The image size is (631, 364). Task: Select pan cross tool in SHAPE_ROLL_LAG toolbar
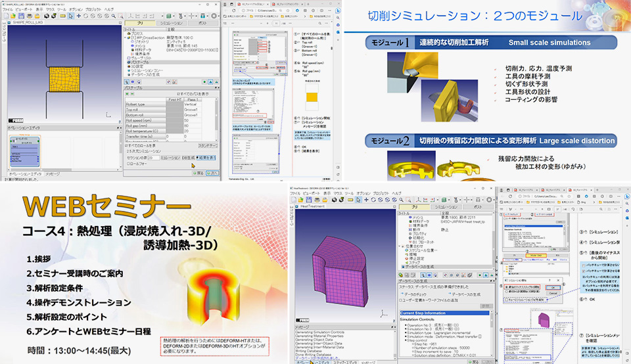click(x=78, y=16)
